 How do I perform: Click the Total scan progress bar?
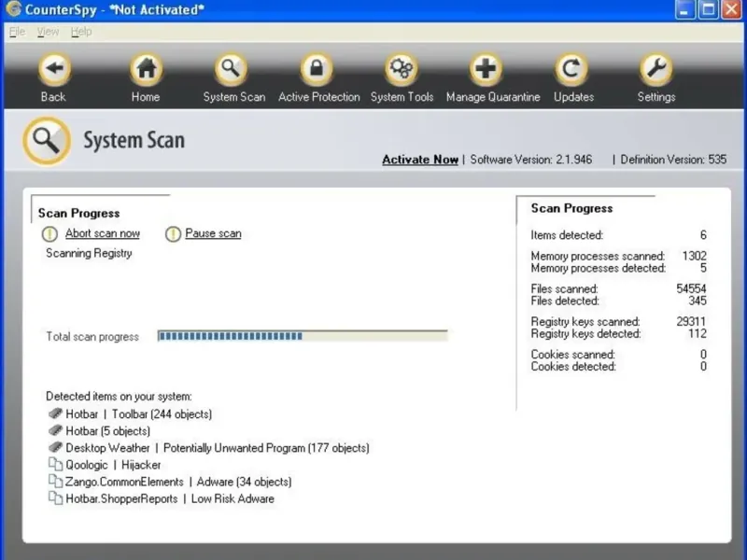[x=303, y=336]
